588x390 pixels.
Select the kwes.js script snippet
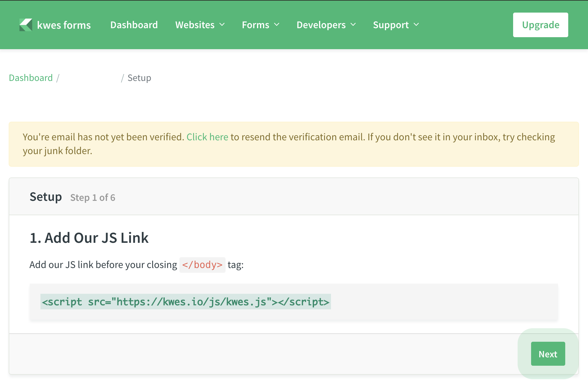[x=186, y=302]
